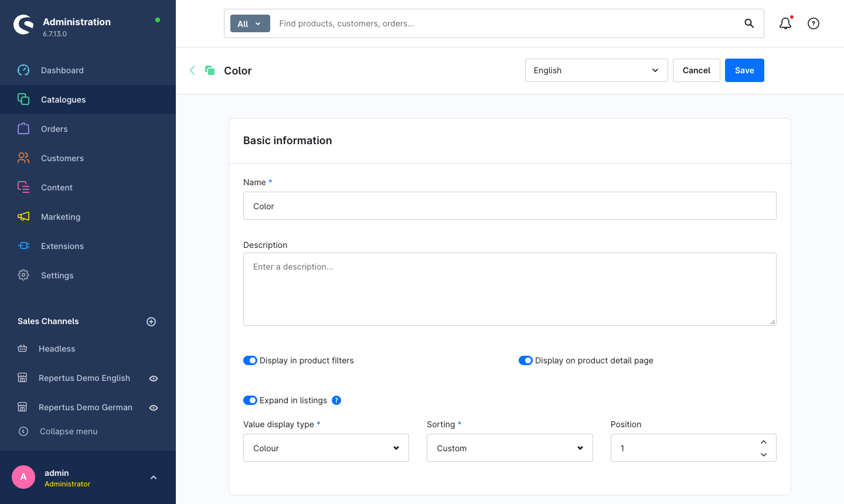Open the help question mark icon

click(x=814, y=23)
